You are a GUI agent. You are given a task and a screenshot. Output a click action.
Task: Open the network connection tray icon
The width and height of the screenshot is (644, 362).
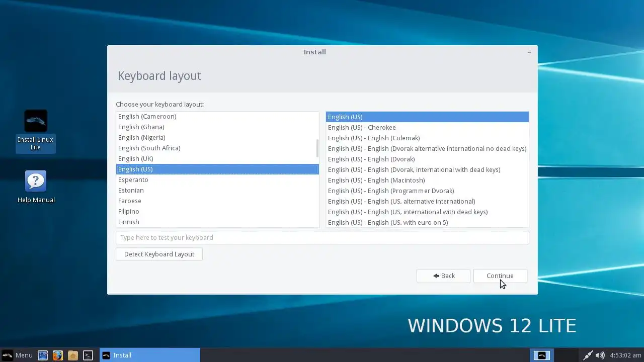[x=588, y=355]
